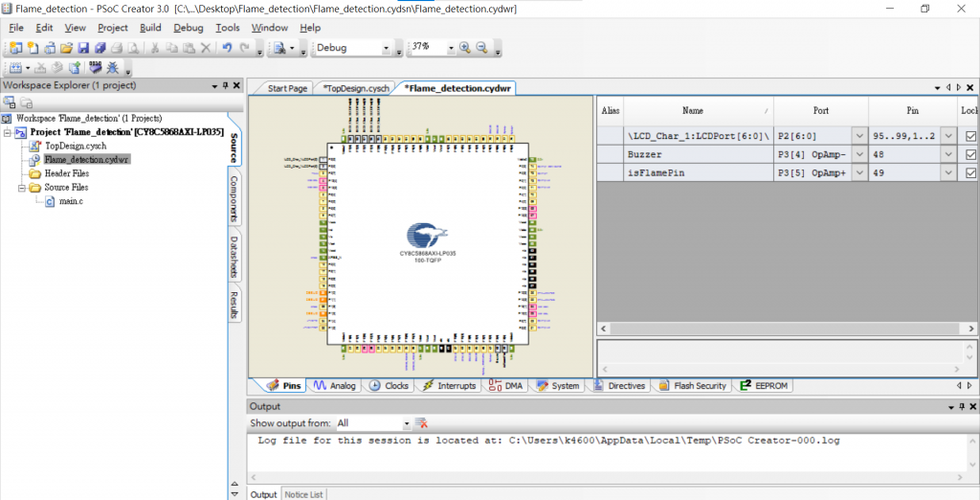Select the Header Files folder
980x500 pixels.
pos(66,173)
